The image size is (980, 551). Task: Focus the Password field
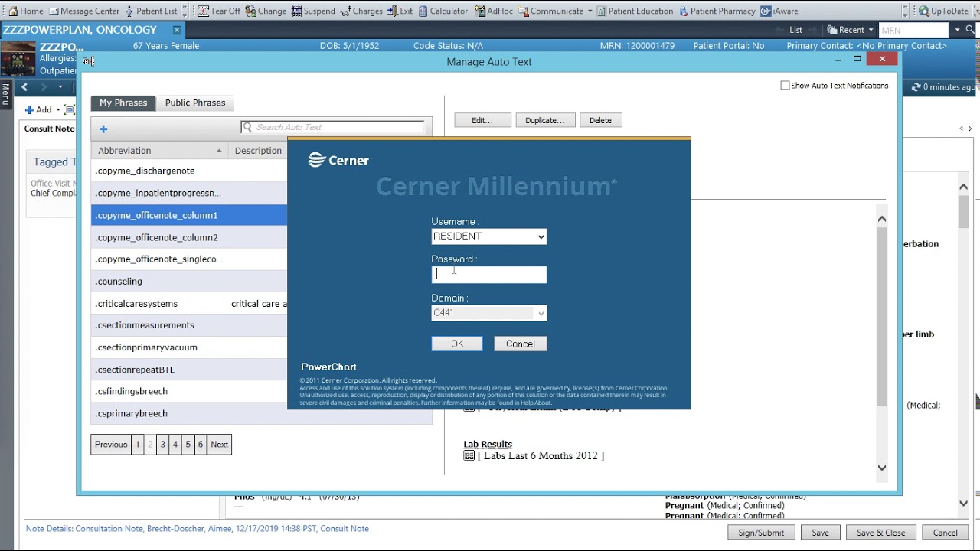coord(489,274)
